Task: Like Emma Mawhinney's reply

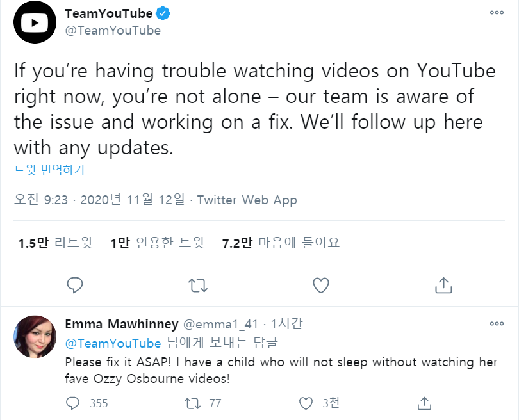Action: point(306,403)
